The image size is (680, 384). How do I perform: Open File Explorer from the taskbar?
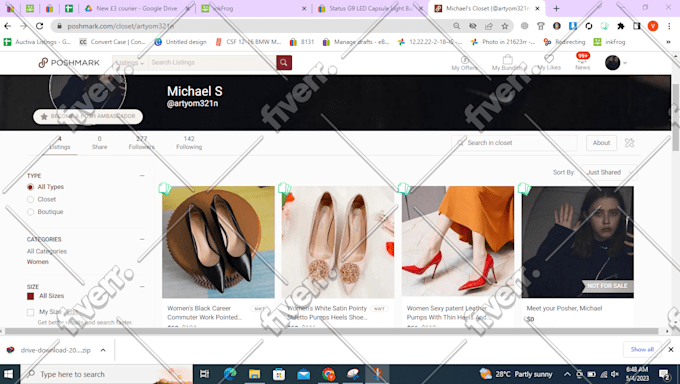coord(254,374)
